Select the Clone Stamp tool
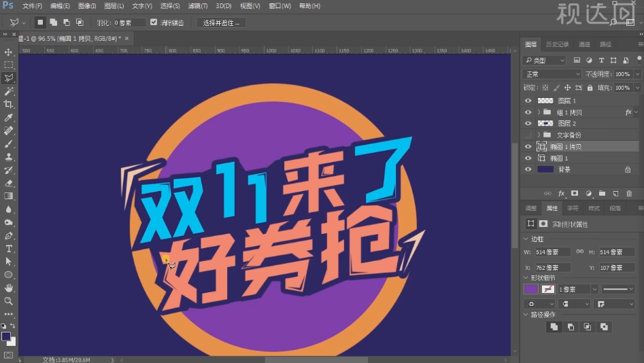644x363 pixels. [8, 157]
